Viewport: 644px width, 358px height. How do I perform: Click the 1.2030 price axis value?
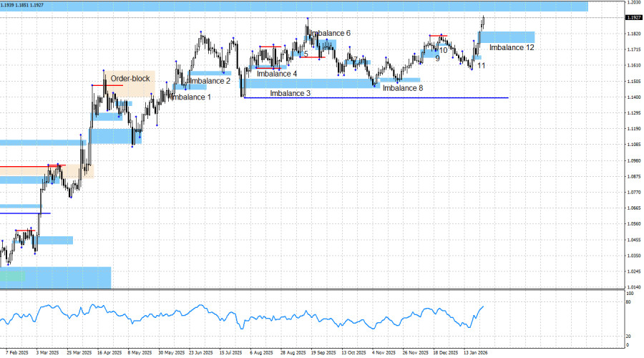[634, 2]
